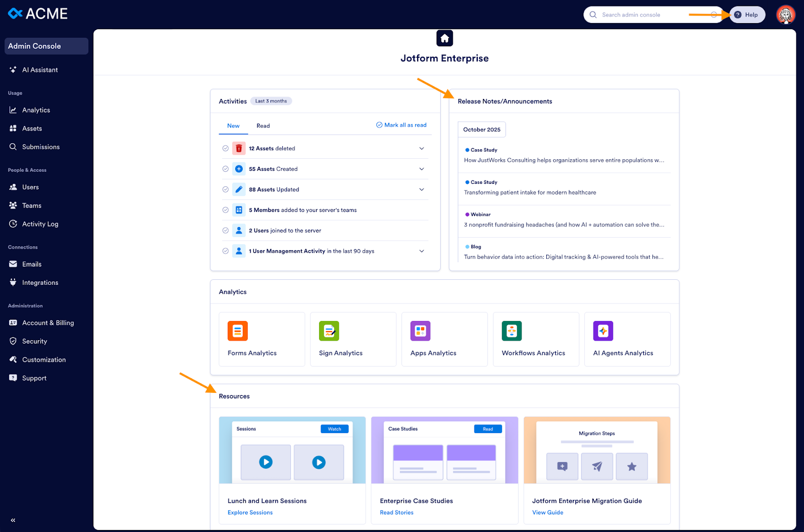This screenshot has height=532, width=804.
Task: Mark the 12 Assets deleted activity as read
Action: (226, 148)
